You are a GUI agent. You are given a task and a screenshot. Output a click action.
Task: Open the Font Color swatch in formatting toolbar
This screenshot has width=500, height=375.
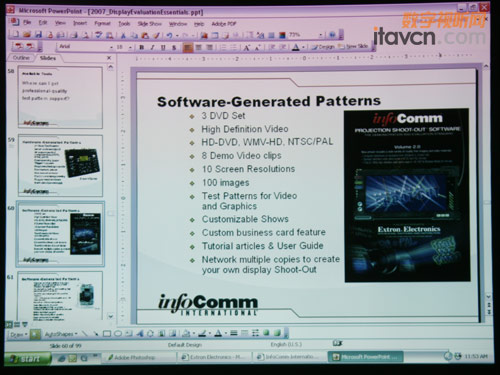point(296,48)
